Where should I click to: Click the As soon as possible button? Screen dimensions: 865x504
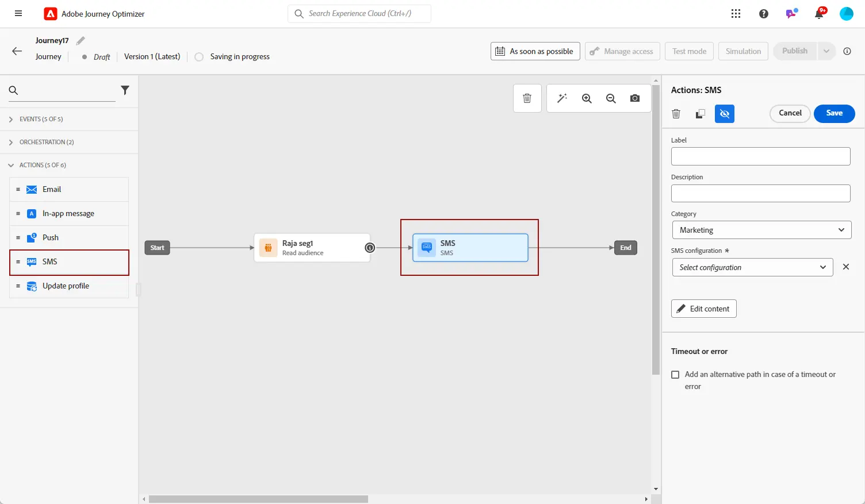click(x=535, y=51)
